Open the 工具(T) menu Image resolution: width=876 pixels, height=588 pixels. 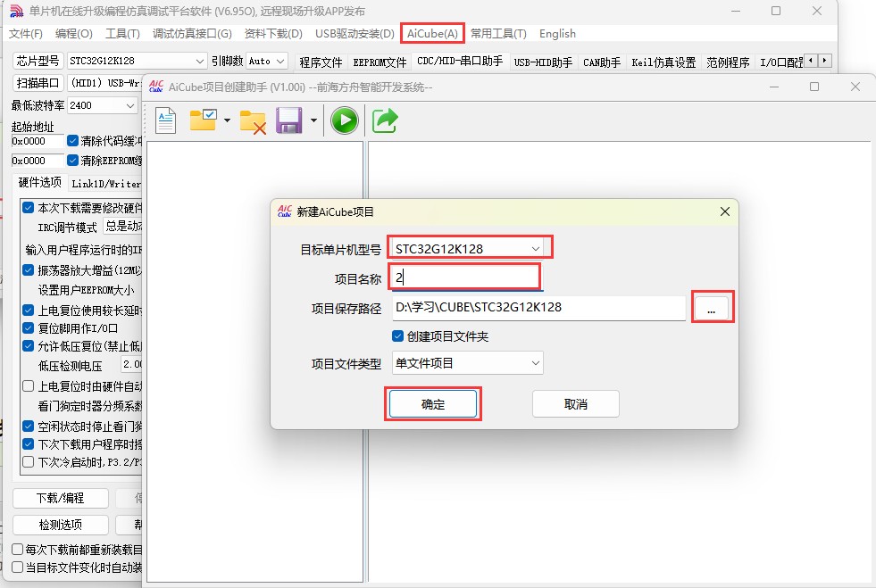(x=122, y=34)
